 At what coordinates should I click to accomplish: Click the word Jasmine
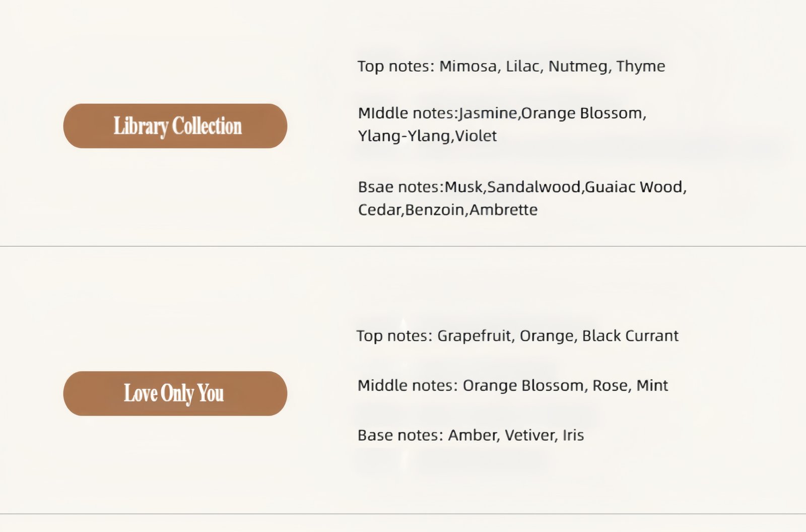(488, 113)
